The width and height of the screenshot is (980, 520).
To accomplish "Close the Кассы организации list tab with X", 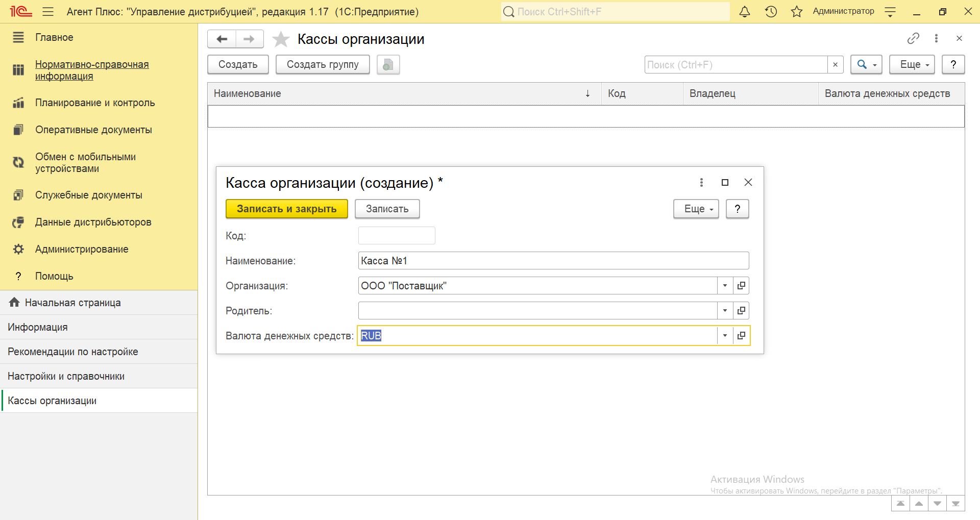I will pos(959,38).
